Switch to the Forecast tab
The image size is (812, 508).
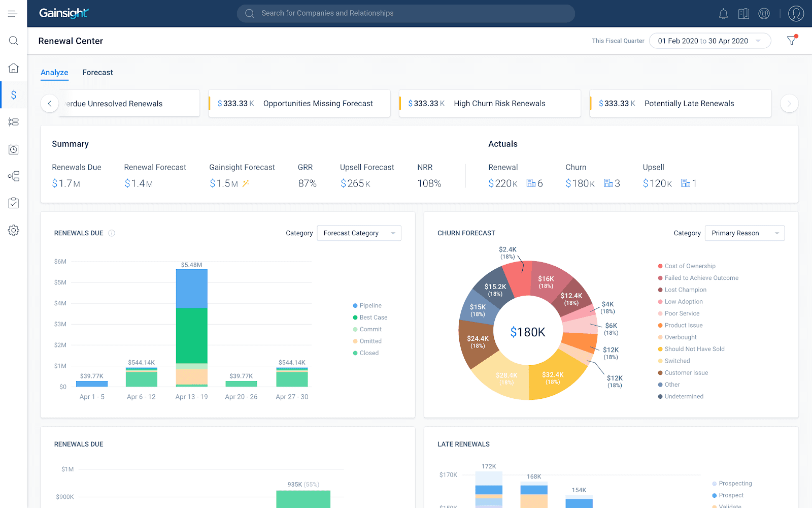(x=97, y=73)
